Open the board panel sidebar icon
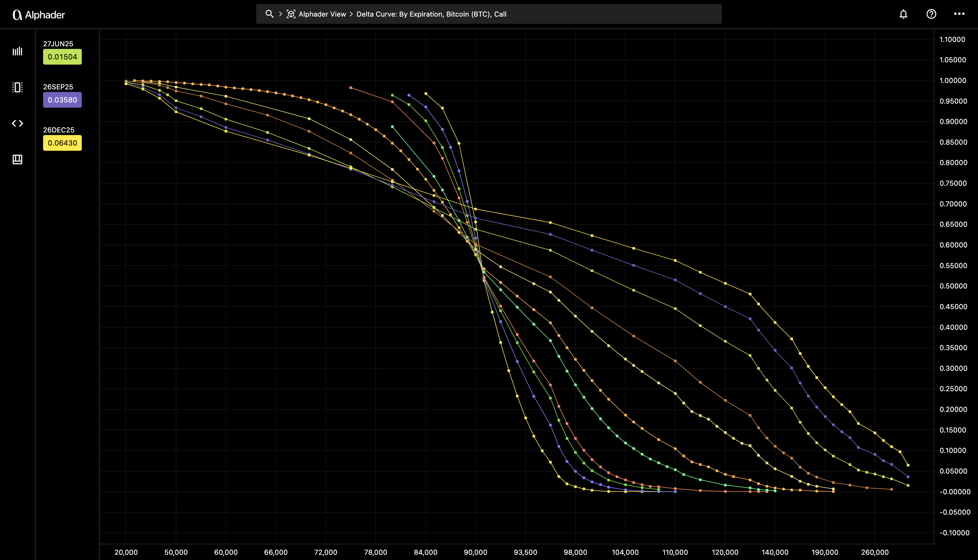 point(17,159)
